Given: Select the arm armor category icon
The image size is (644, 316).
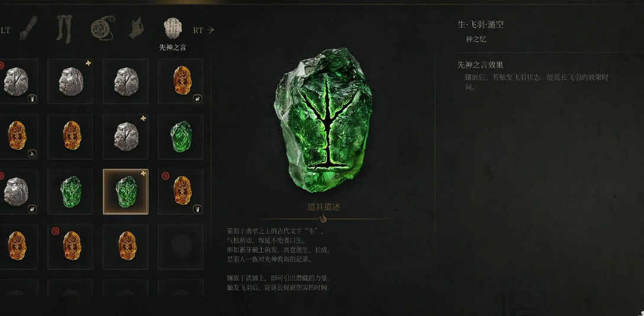Looking at the screenshot, I should 28,28.
